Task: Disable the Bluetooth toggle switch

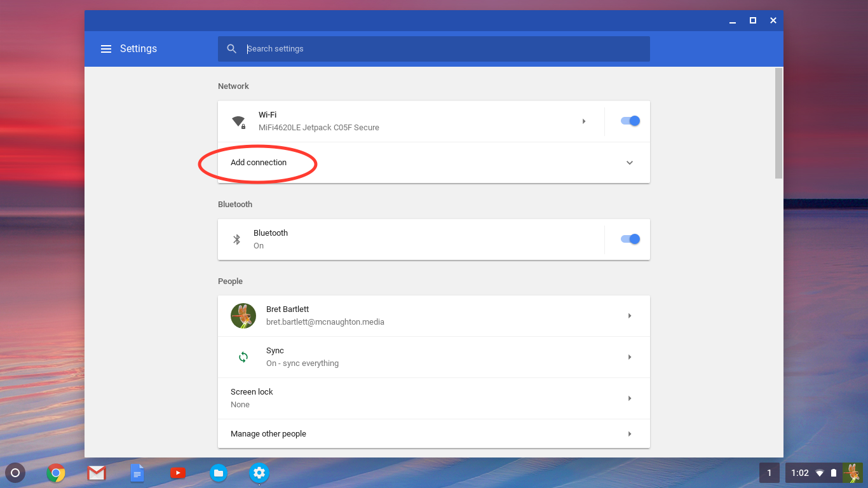Action: (630, 239)
